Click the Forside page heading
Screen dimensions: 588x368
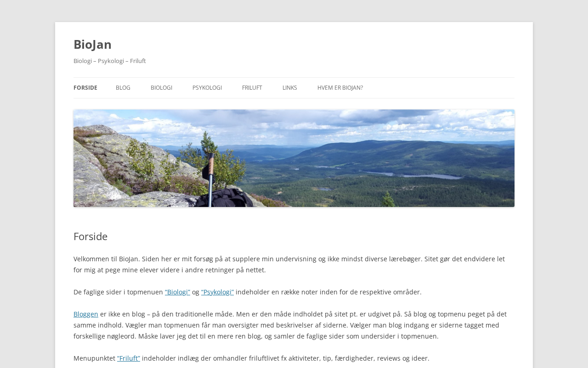(90, 236)
